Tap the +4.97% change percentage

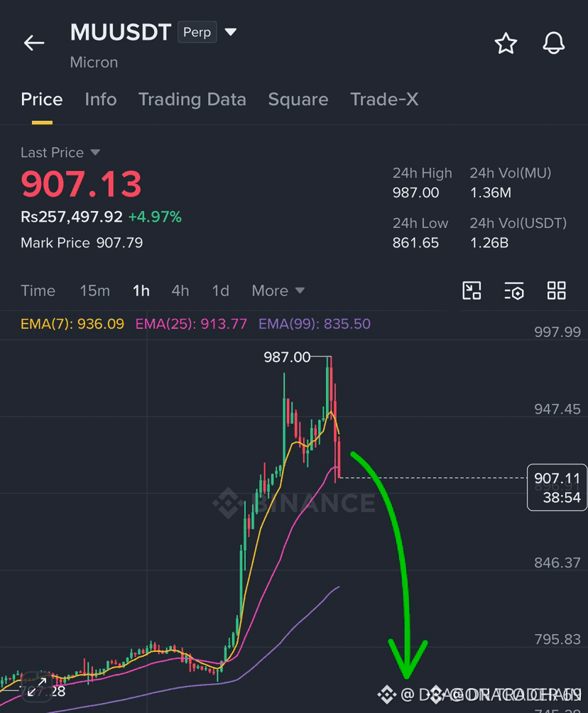(155, 217)
